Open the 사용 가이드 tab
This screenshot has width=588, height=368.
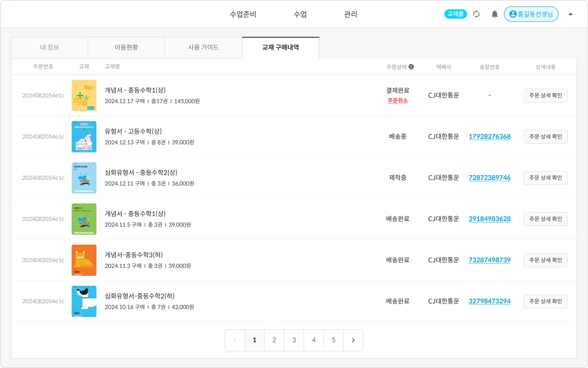(x=203, y=47)
